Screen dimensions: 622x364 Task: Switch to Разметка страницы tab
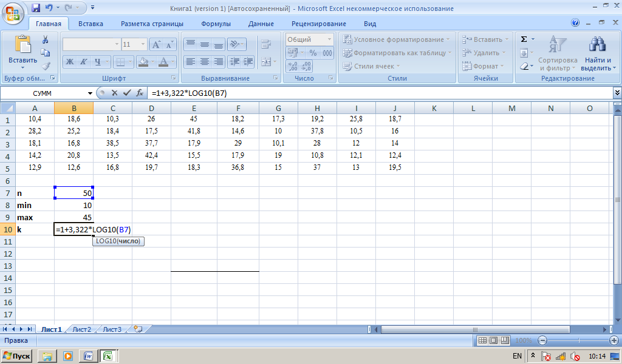152,24
